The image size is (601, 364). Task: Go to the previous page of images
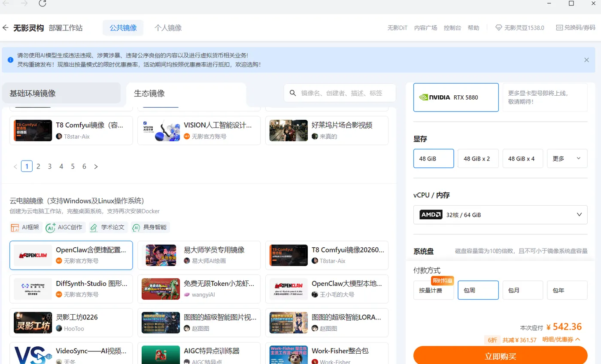coord(15,167)
